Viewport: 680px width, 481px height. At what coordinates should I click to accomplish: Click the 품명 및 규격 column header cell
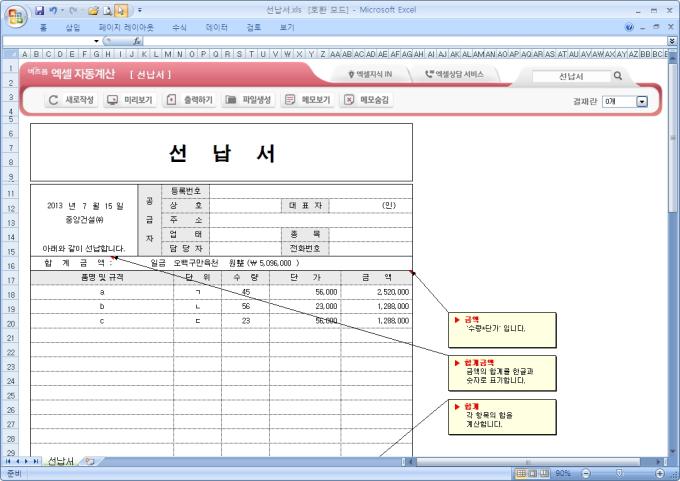click(x=102, y=278)
